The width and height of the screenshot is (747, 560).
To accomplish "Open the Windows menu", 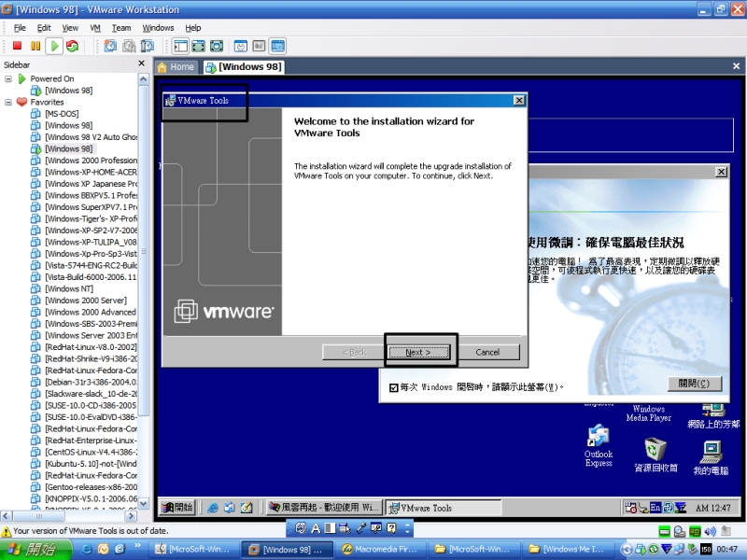I will (158, 28).
